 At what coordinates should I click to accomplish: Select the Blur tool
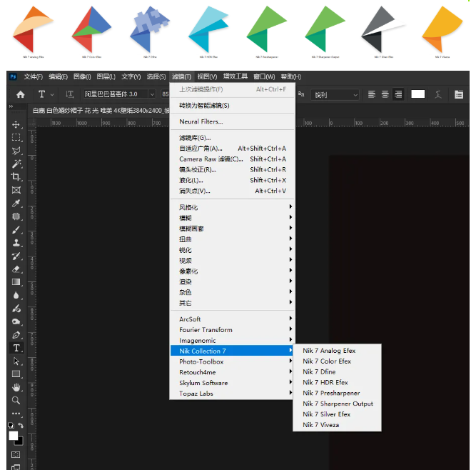(x=16, y=295)
